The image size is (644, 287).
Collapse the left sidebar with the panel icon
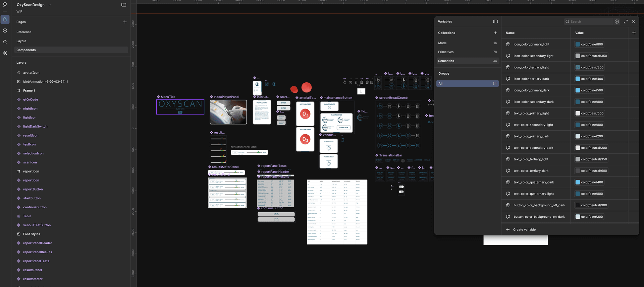124,5
